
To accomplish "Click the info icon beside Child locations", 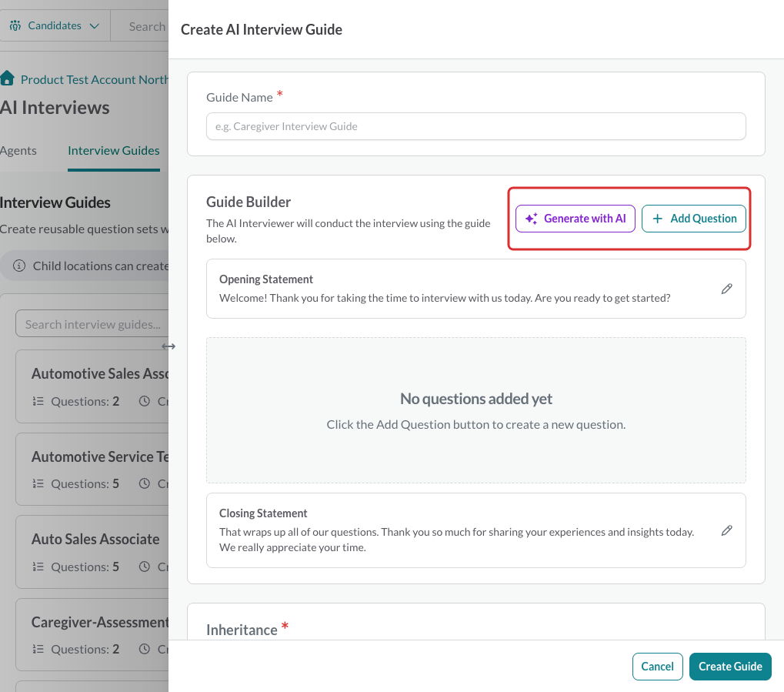I will (x=19, y=266).
